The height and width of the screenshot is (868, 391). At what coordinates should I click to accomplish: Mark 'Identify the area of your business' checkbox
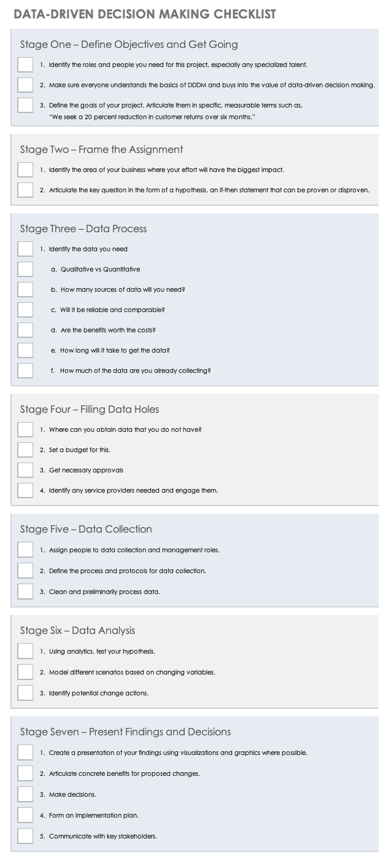pos(25,170)
